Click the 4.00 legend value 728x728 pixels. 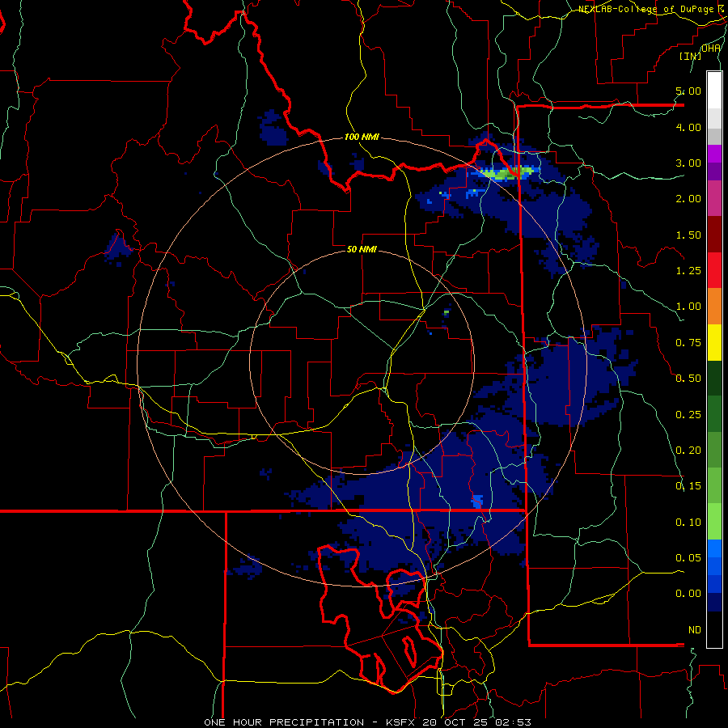(x=688, y=127)
